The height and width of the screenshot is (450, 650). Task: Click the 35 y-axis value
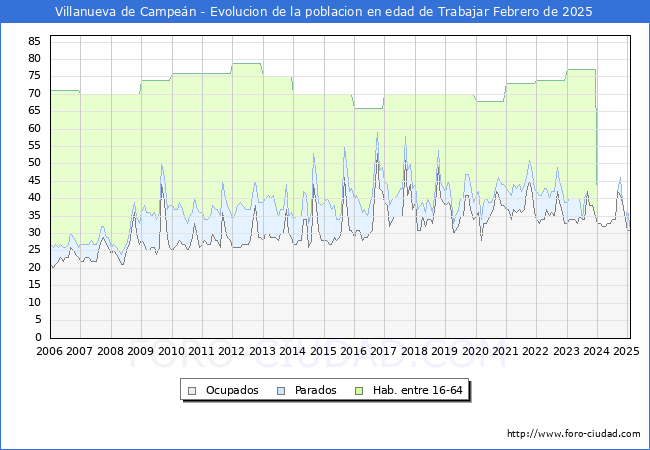pyautogui.click(x=34, y=215)
